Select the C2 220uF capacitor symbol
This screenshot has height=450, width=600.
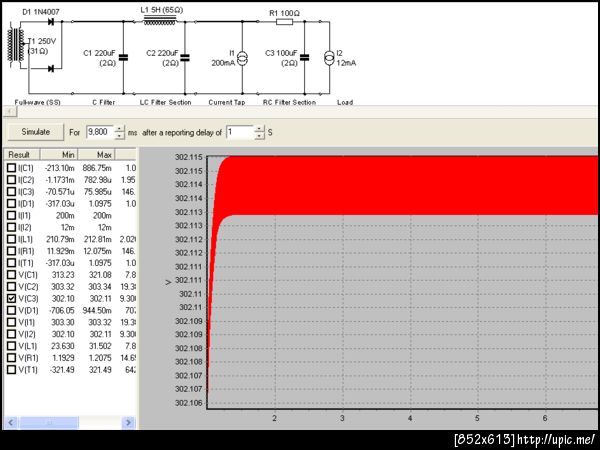pos(185,58)
